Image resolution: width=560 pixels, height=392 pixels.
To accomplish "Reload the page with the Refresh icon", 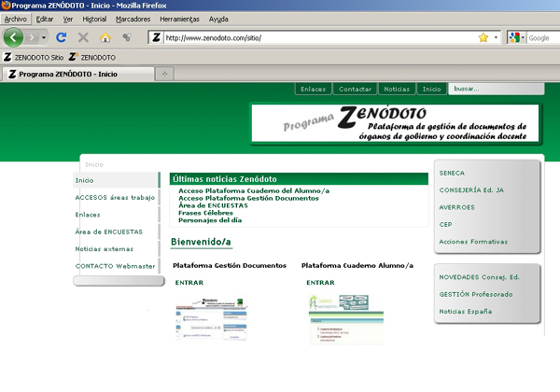I will click(x=62, y=37).
